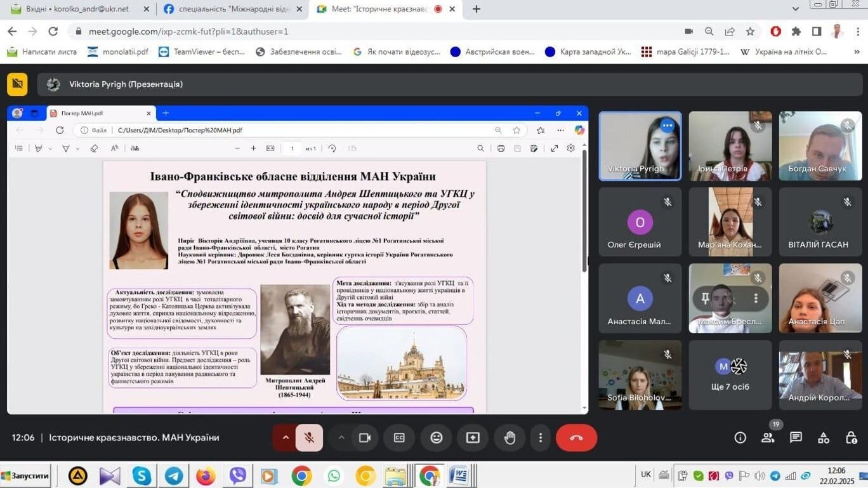This screenshot has width=868, height=488.
Task: Click the shared PDF's vertical scrollbar
Action: (584, 209)
